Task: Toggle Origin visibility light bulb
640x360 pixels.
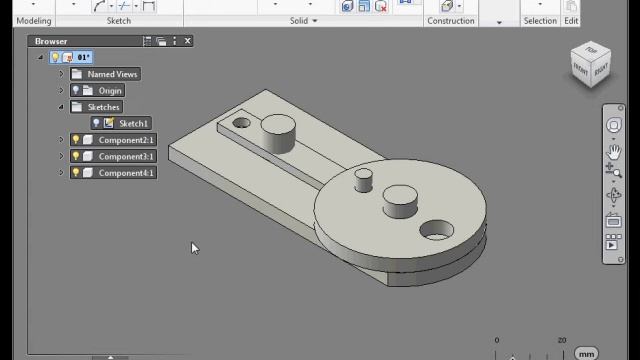Action: (x=76, y=90)
